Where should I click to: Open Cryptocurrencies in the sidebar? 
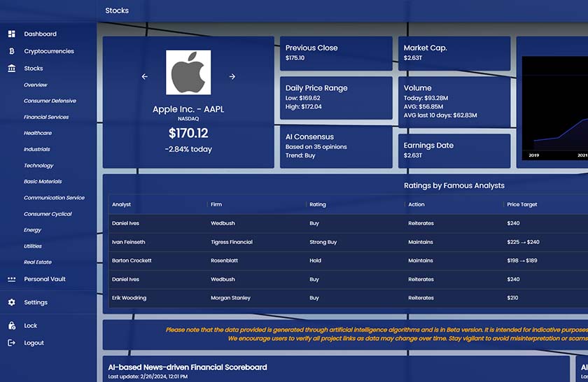pos(49,51)
